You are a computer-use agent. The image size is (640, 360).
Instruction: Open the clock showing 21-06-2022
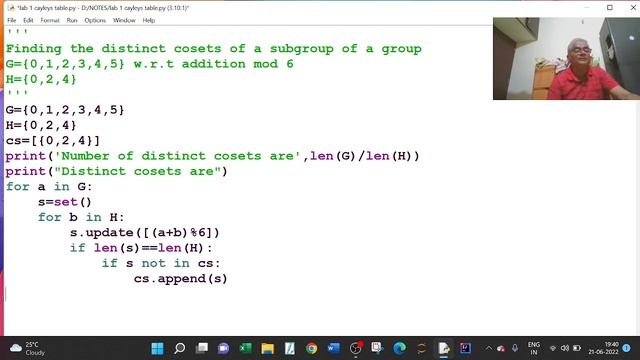click(603, 348)
